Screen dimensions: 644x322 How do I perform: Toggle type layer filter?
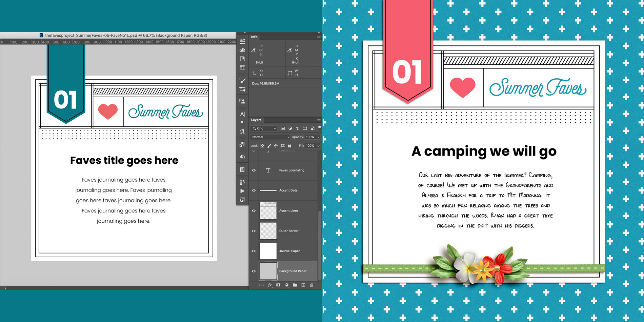(x=298, y=128)
